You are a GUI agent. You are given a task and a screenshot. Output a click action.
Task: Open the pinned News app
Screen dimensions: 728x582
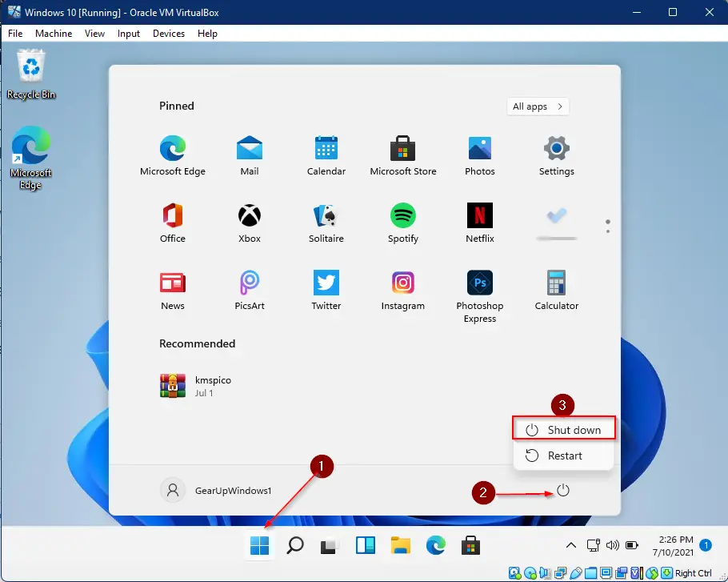173,291
